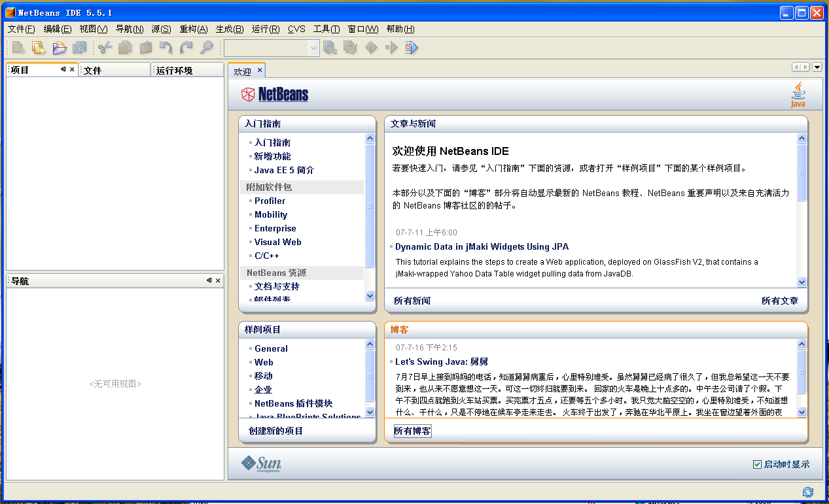The image size is (829, 504).
Task: Click the Clean and Build Main Project icon
Action: [351, 48]
